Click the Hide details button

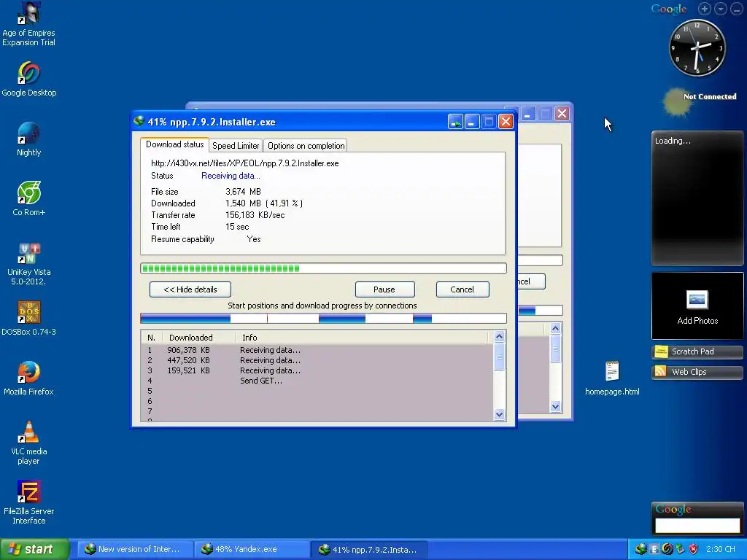(190, 289)
